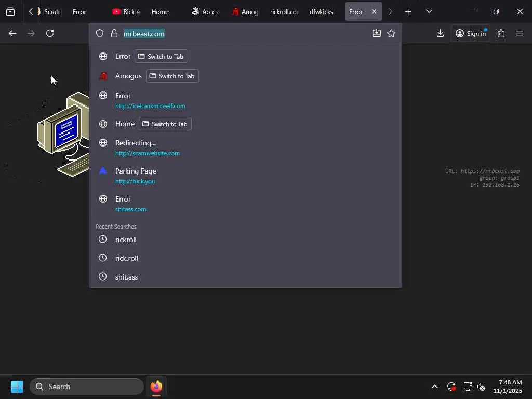This screenshot has width=532, height=399.
Task: Click the clock icon beside rickroll
Action: (x=102, y=239)
